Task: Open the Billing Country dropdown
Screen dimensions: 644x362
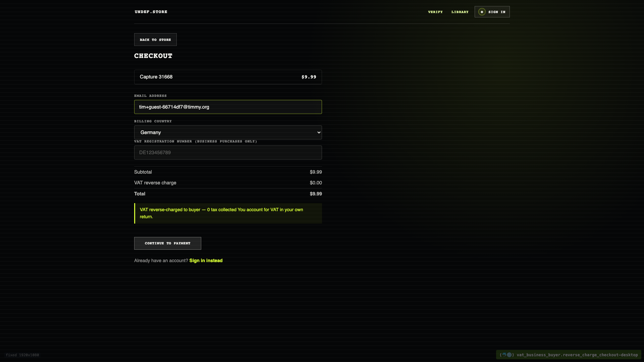Action: [x=228, y=132]
